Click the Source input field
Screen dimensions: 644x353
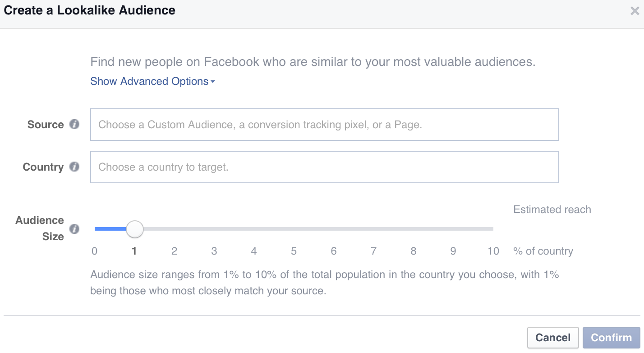[325, 125]
